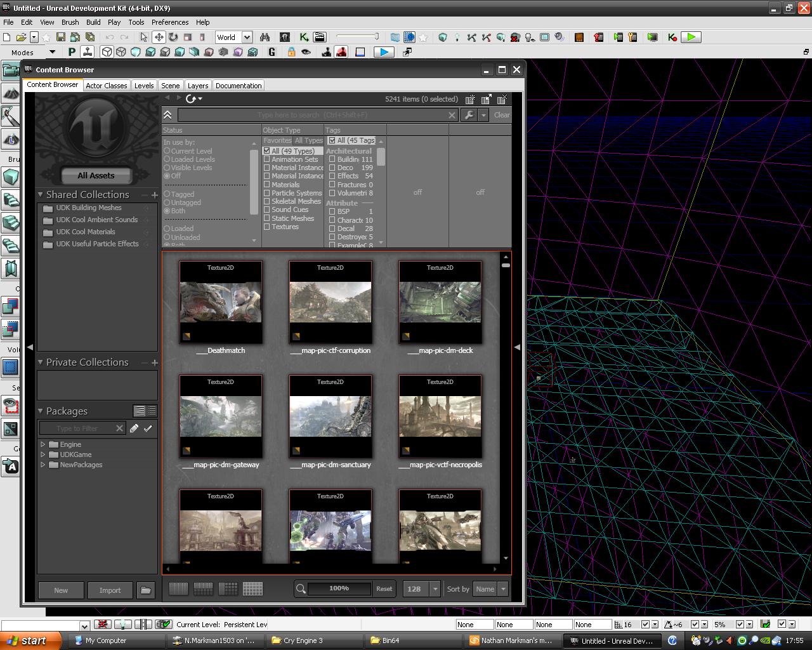The height and width of the screenshot is (650, 812).
Task: Select the Current Level radio button
Action: tap(167, 150)
